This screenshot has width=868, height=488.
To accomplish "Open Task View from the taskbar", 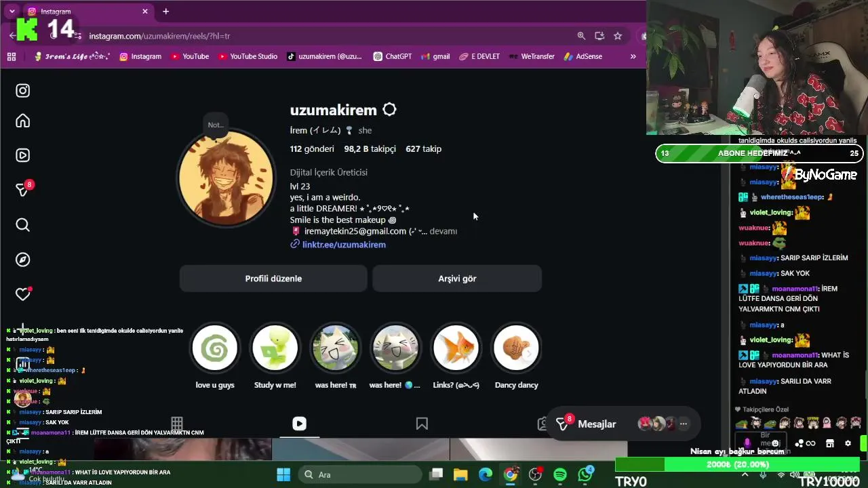I will (437, 474).
